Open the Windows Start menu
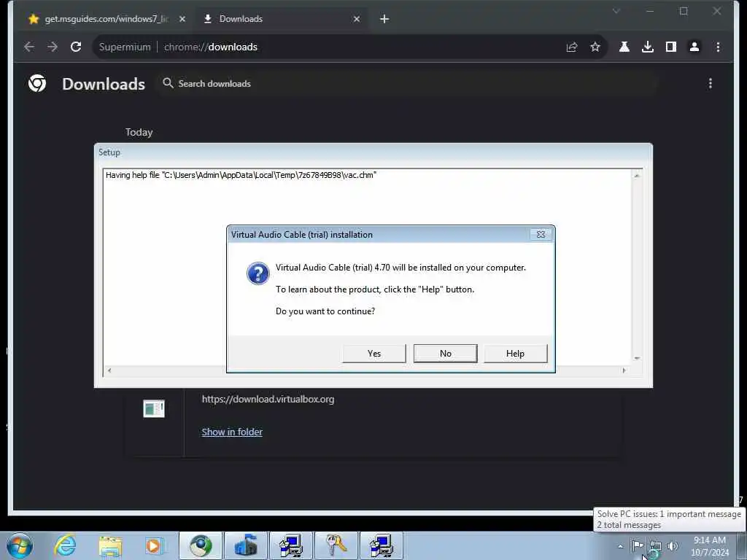Viewport: 747px width, 560px height. [x=20, y=545]
